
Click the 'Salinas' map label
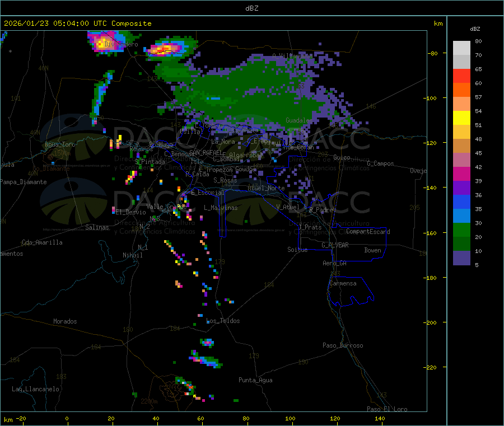(97, 227)
